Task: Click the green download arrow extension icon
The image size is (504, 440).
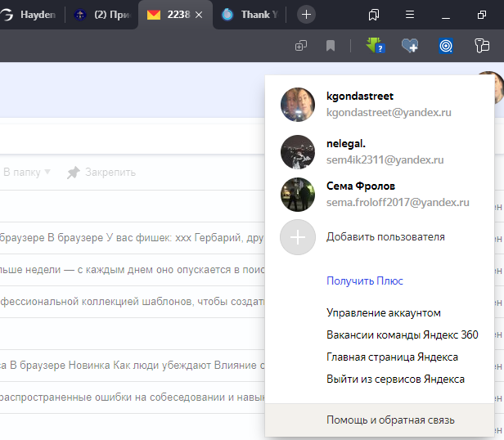Action: (x=376, y=47)
